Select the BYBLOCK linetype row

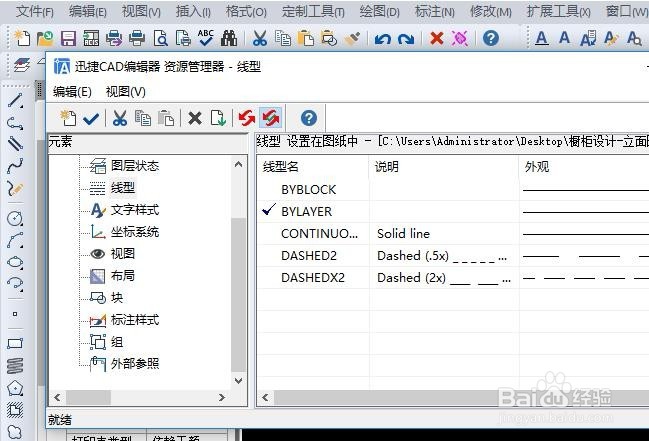click(x=453, y=190)
